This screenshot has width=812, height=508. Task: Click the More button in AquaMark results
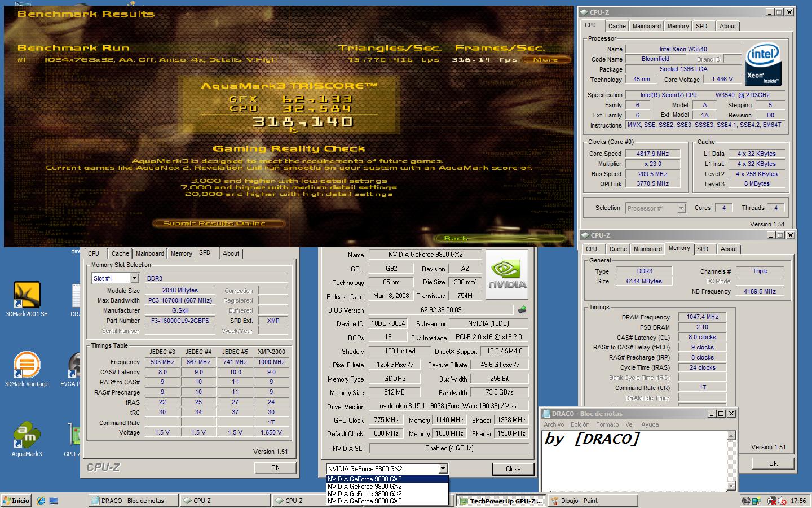click(x=545, y=59)
